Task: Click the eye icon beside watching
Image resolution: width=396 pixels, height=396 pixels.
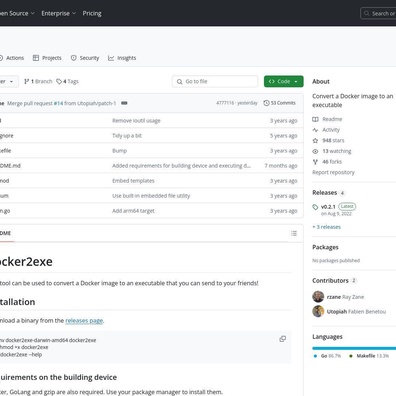Action: (x=315, y=151)
